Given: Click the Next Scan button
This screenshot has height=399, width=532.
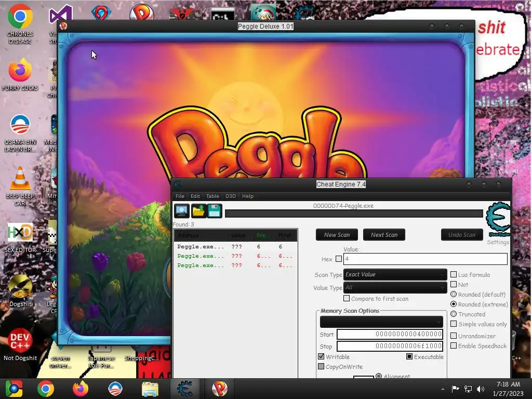Looking at the screenshot, I should 384,235.
